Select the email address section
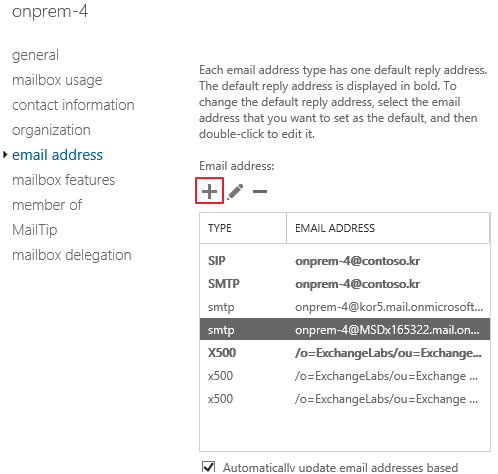Viewport: 498px width, 474px height. (57, 155)
